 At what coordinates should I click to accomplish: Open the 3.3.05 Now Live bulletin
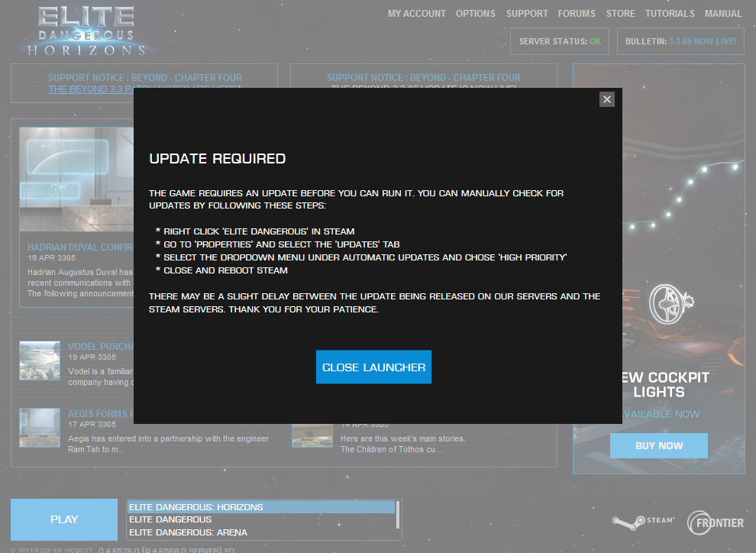680,41
